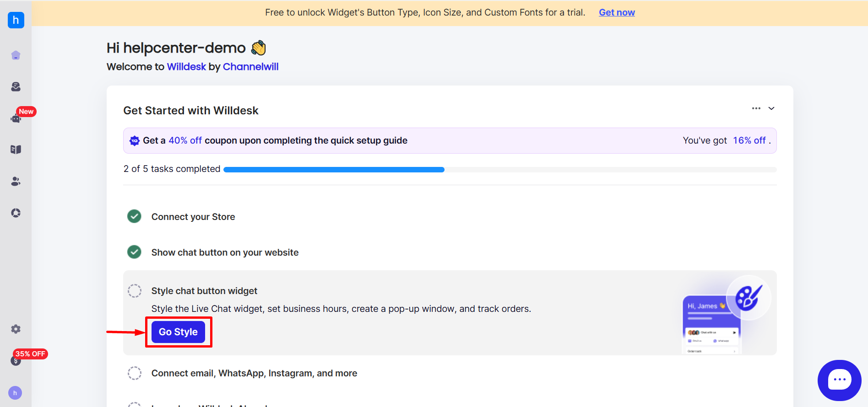Mark the Connect email, WhatsApp task circle
Viewport: 868px width, 407px height.
click(x=135, y=373)
